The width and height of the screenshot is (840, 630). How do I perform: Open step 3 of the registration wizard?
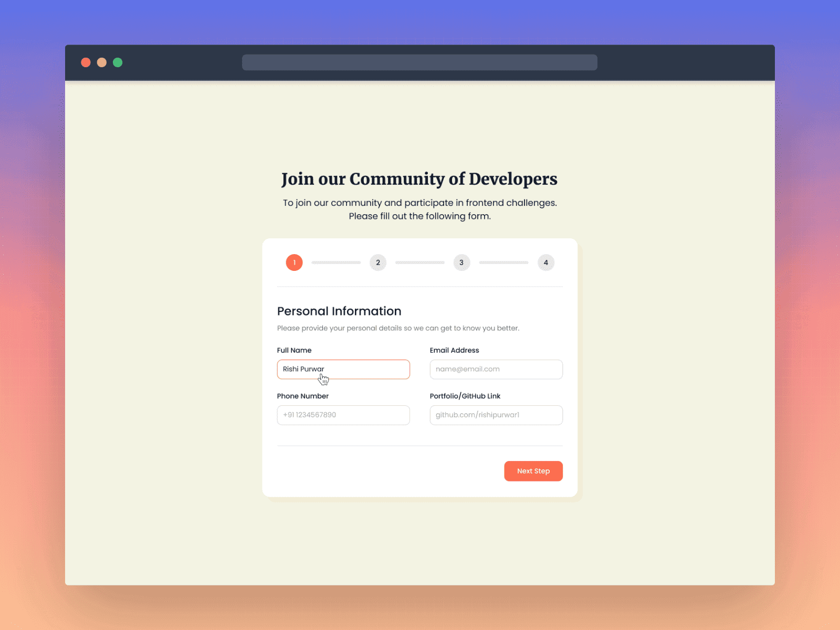pyautogui.click(x=461, y=262)
